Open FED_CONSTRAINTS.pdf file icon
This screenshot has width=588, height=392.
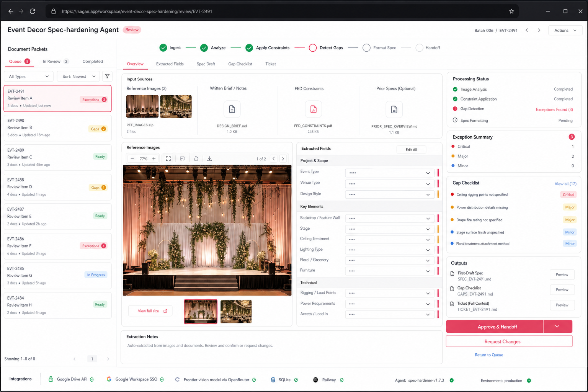[x=313, y=109]
